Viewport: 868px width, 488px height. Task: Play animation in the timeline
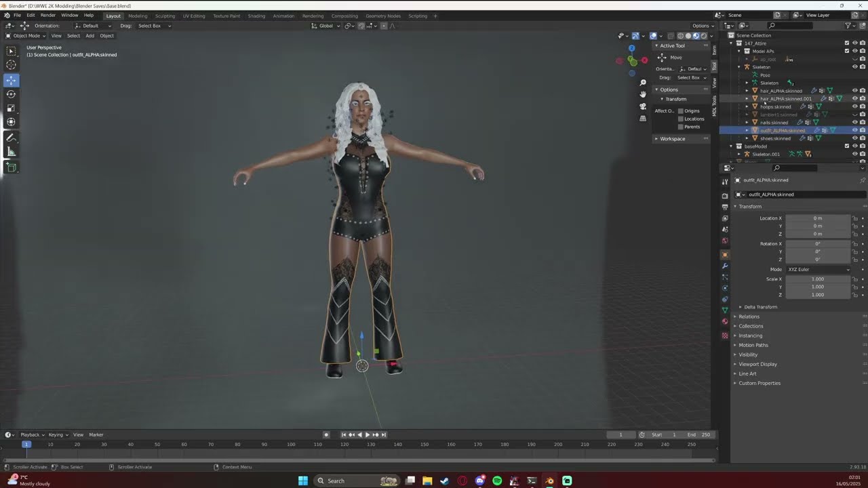click(x=368, y=434)
